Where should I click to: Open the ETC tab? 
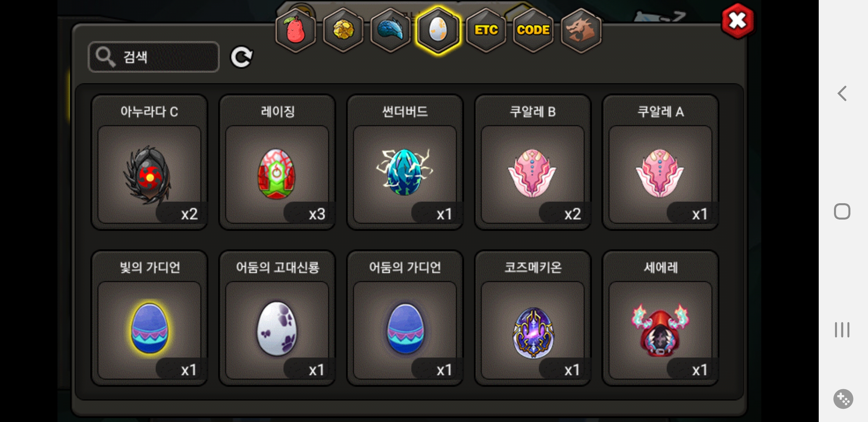point(486,30)
